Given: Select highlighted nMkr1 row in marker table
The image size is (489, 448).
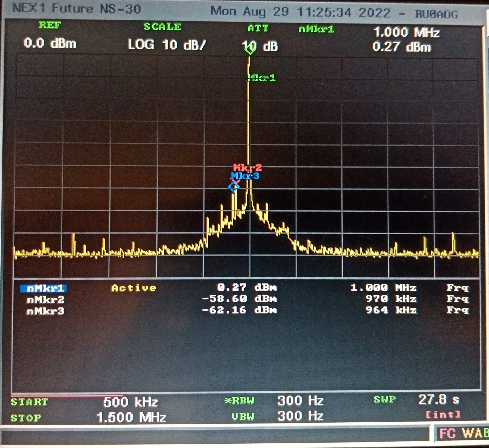Looking at the screenshot, I should click(x=43, y=288).
